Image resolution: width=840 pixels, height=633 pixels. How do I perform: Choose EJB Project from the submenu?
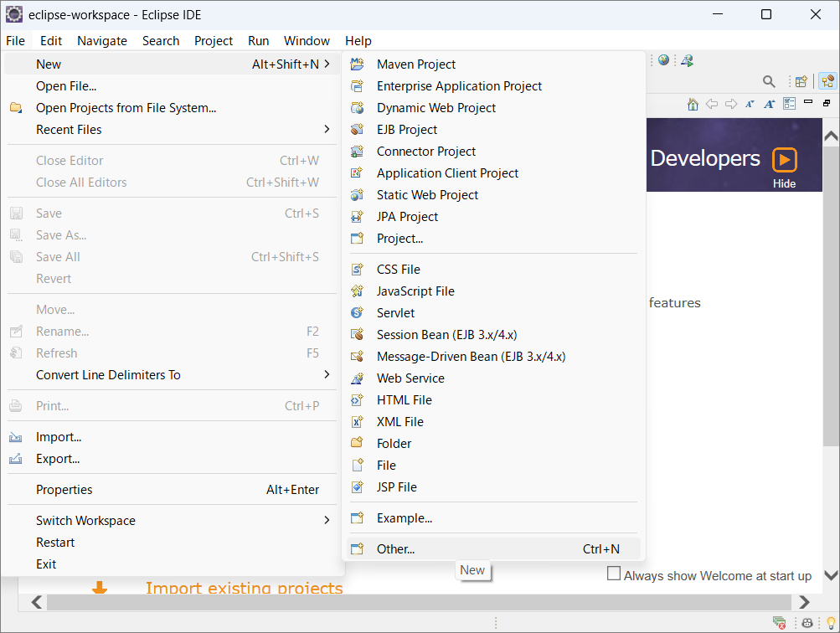(x=492, y=130)
